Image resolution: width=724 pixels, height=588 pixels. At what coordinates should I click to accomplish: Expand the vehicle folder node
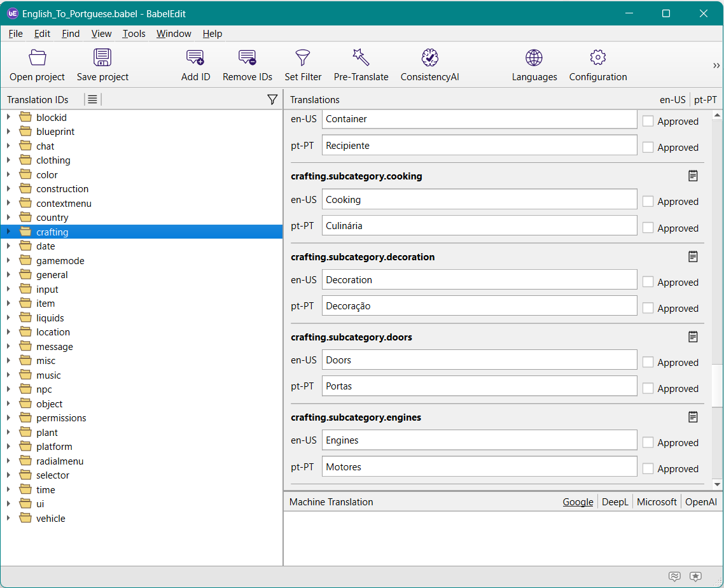point(9,519)
